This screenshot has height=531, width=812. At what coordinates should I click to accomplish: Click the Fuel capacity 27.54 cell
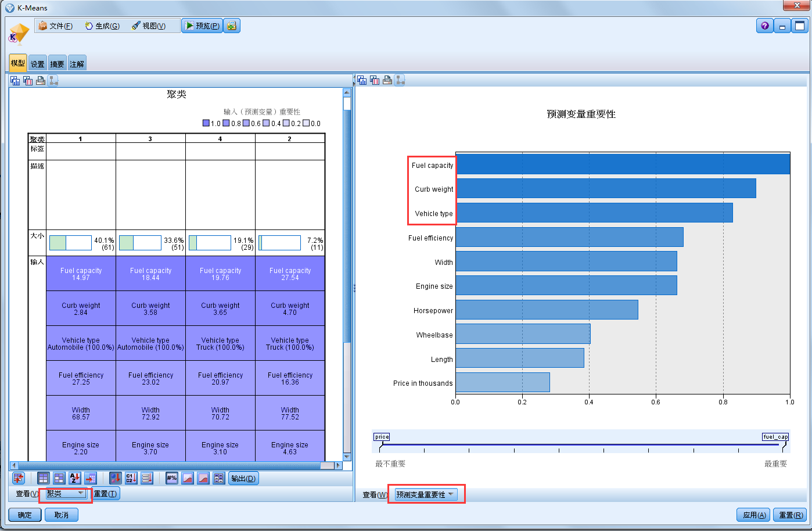[290, 274]
